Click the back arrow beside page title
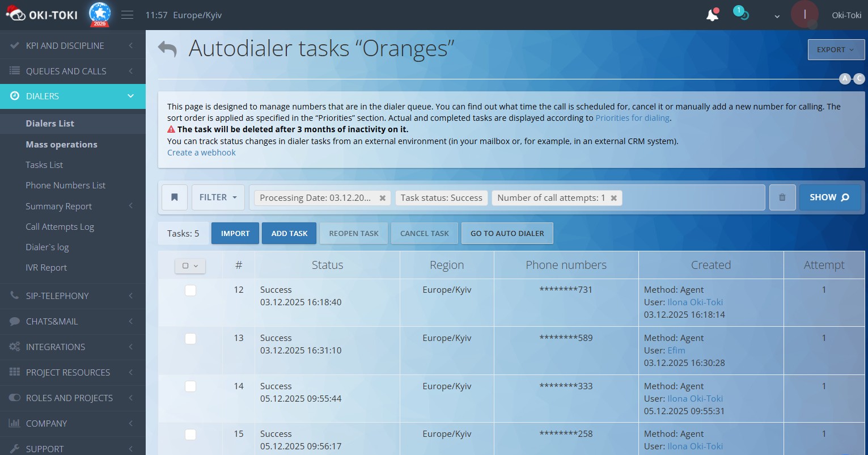The width and height of the screenshot is (868, 455). point(167,49)
